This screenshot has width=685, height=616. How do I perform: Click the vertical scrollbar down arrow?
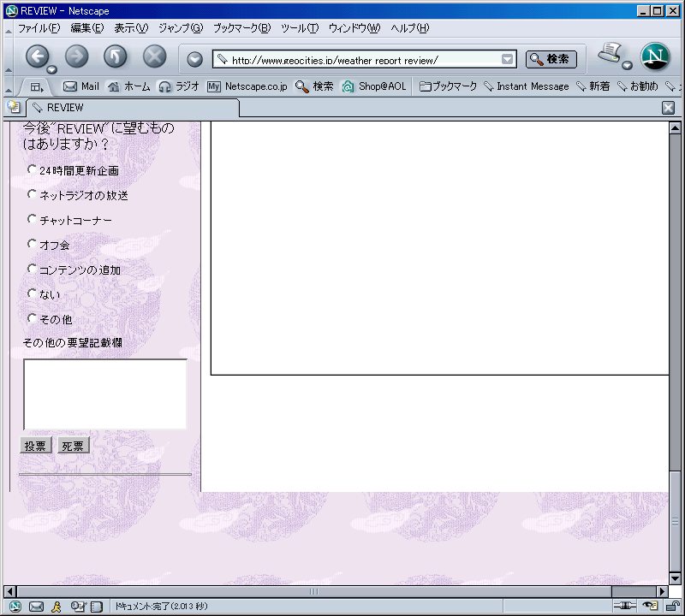point(675,579)
